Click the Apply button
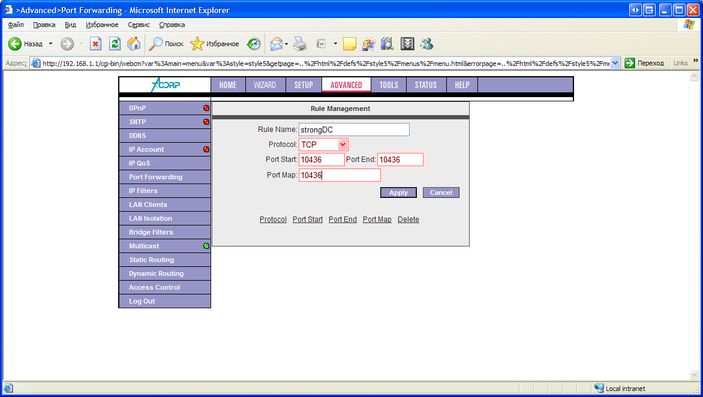 point(399,192)
